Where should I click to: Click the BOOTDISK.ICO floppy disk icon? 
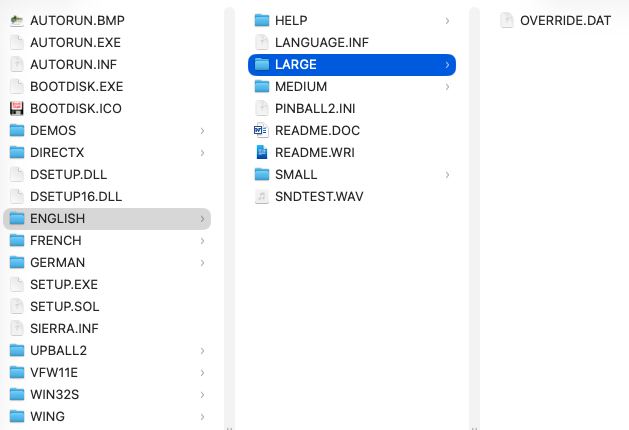point(17,108)
